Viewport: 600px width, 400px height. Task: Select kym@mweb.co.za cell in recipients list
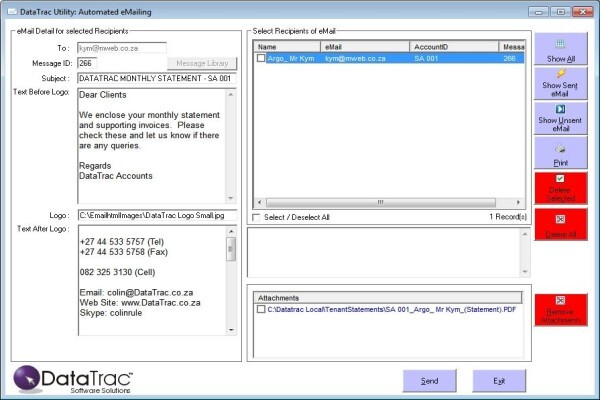[x=355, y=59]
